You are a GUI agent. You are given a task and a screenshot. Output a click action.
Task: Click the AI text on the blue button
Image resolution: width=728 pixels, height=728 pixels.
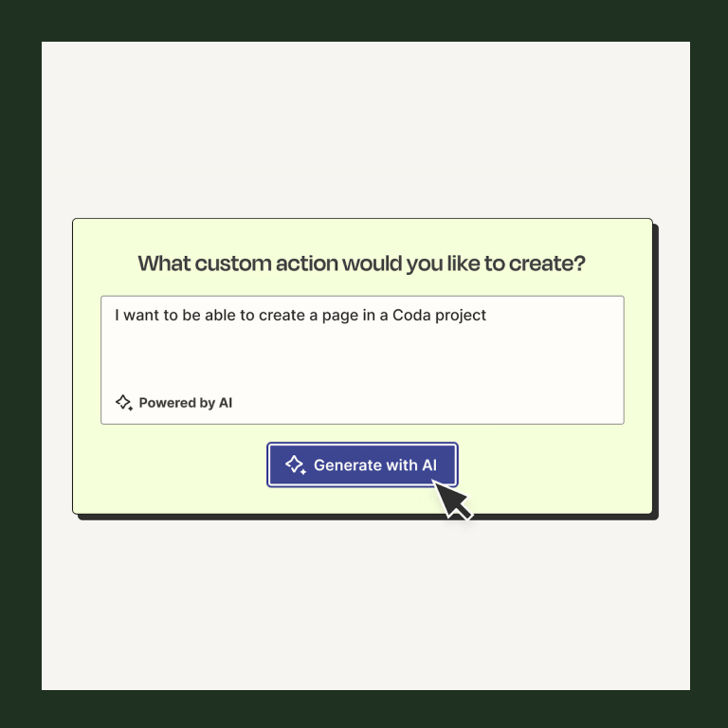[x=429, y=464]
